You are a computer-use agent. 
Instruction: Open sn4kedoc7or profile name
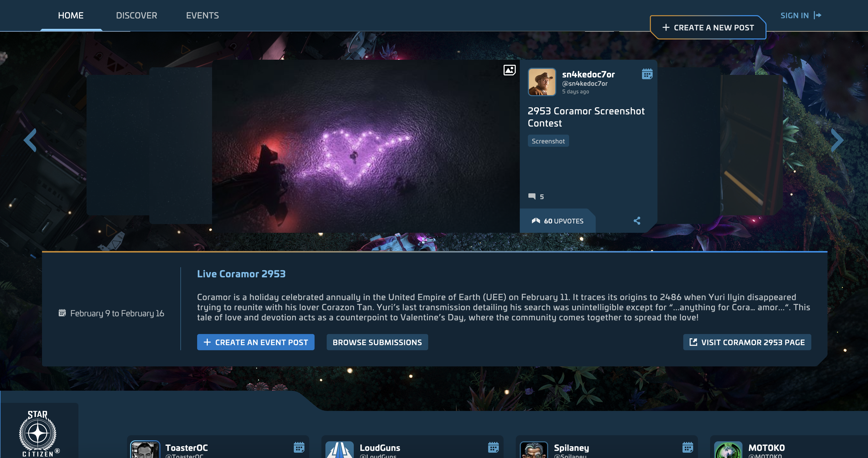(588, 74)
